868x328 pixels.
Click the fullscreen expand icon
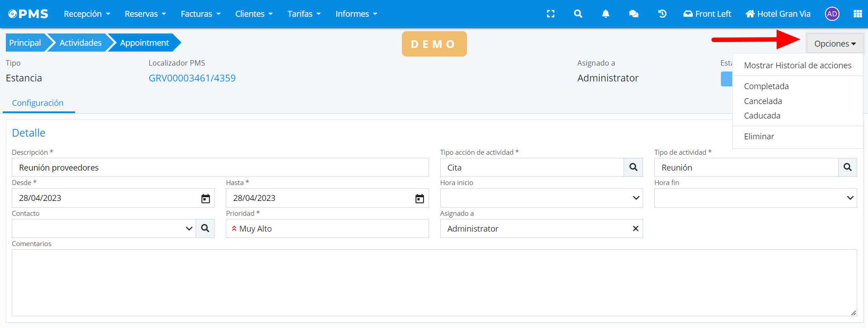[550, 14]
